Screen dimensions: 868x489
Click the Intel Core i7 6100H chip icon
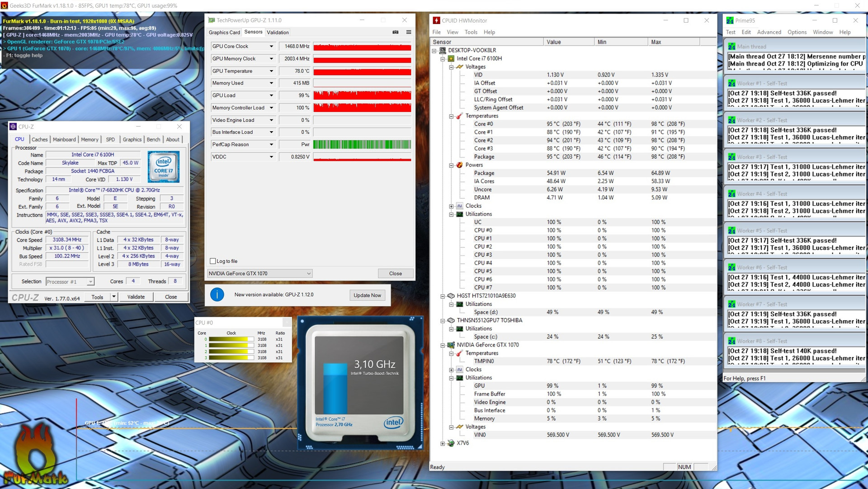[x=451, y=58]
